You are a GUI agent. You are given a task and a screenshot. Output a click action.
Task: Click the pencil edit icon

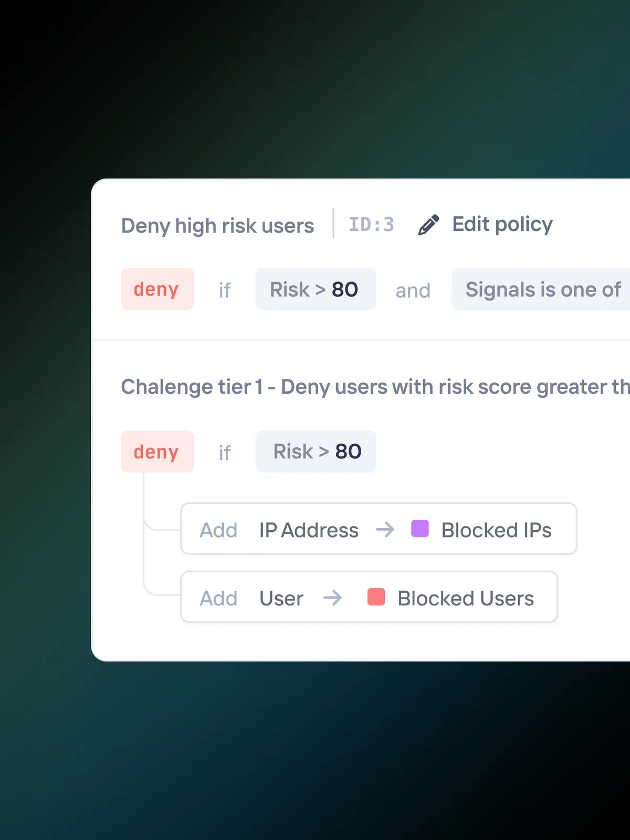point(428,225)
